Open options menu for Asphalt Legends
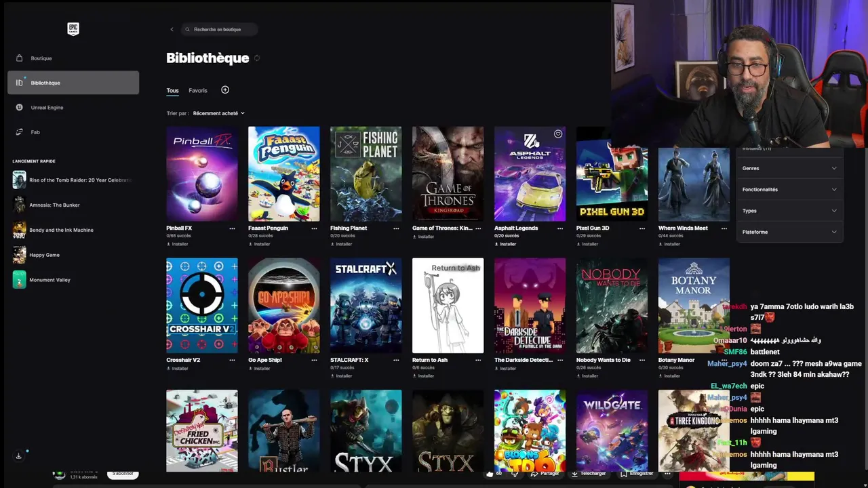 pyautogui.click(x=560, y=228)
